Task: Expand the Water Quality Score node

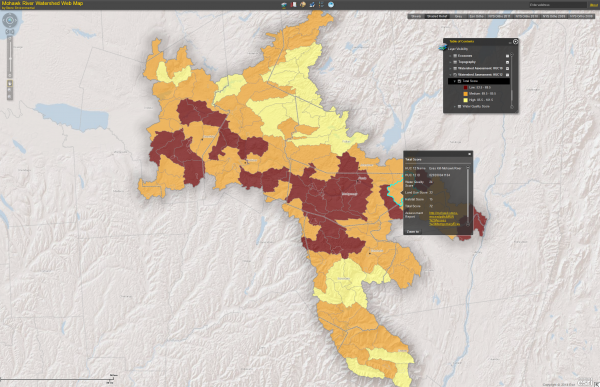Action: click(x=455, y=106)
